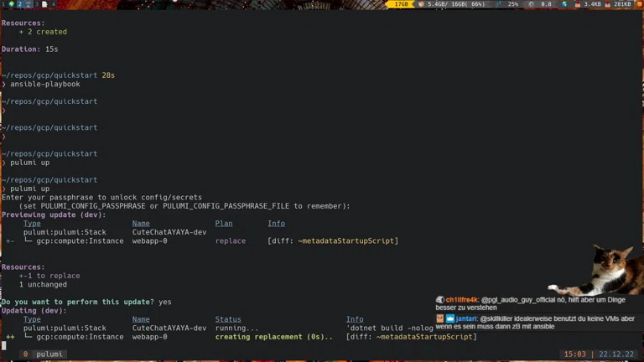Click 'gcp:compute:Instance' in the preview table
The image size is (644, 362).
point(80,241)
